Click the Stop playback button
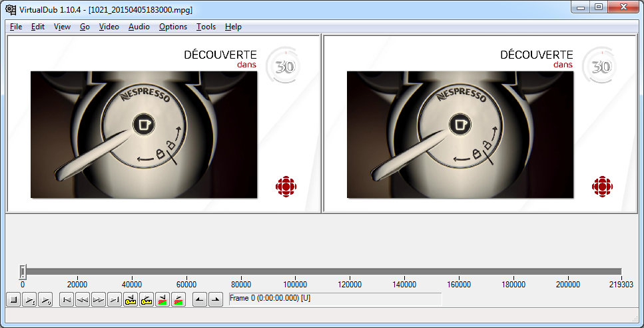Viewport: 644px width, 328px height. click(x=13, y=300)
